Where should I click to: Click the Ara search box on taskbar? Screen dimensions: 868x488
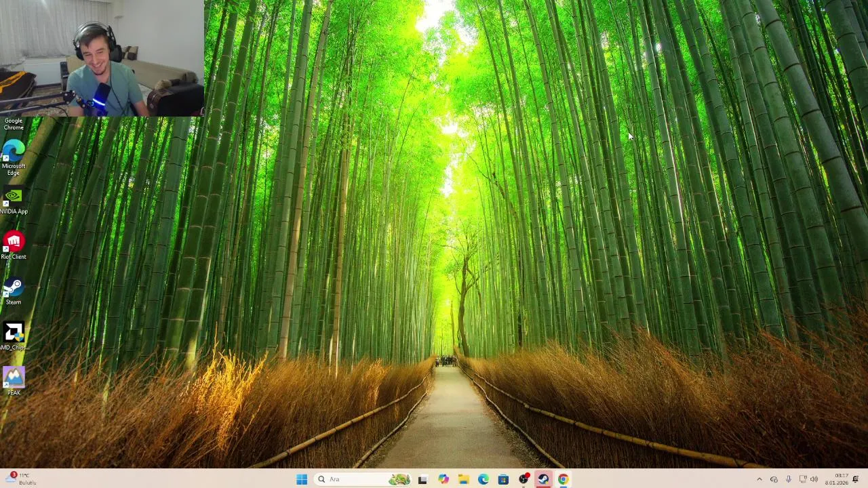click(x=363, y=479)
